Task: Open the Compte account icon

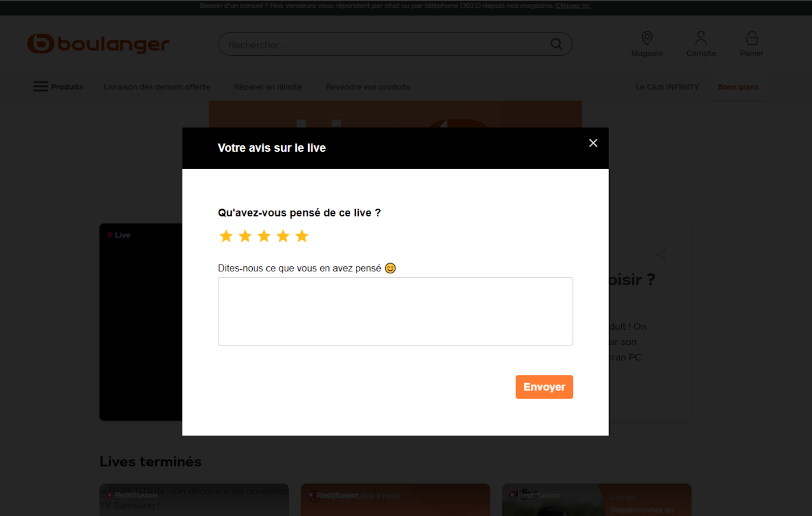Action: [x=701, y=44]
